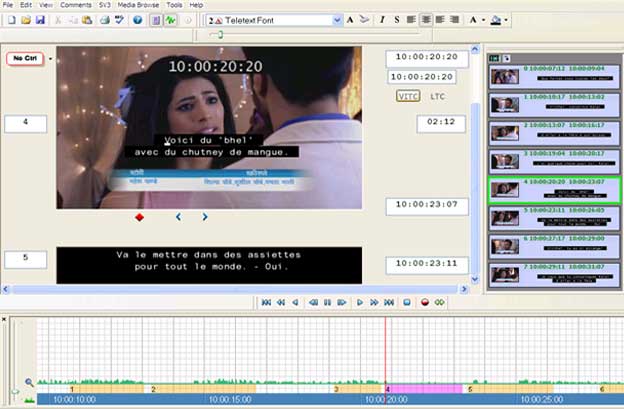Viewport: 624px width, 409px height.
Task: Click the timeline zoom magnifier icon
Action: click(x=29, y=382)
